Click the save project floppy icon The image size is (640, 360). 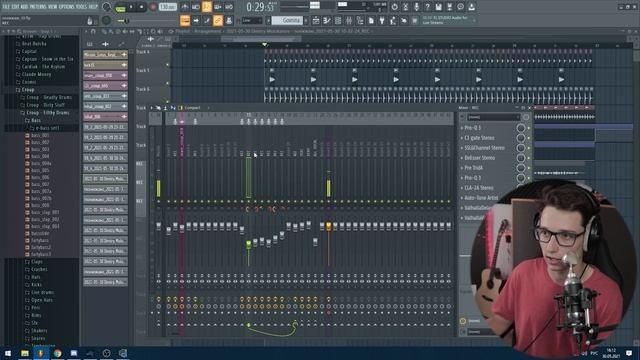click(x=438, y=7)
